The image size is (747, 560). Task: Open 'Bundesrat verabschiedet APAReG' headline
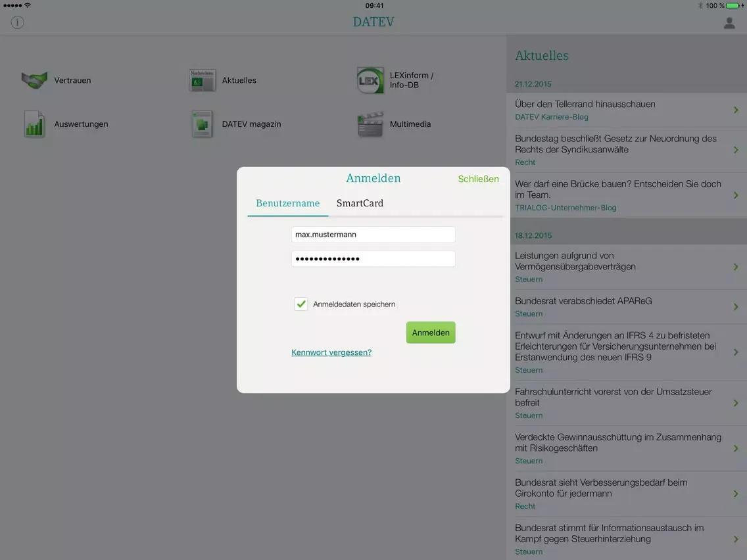tap(583, 301)
